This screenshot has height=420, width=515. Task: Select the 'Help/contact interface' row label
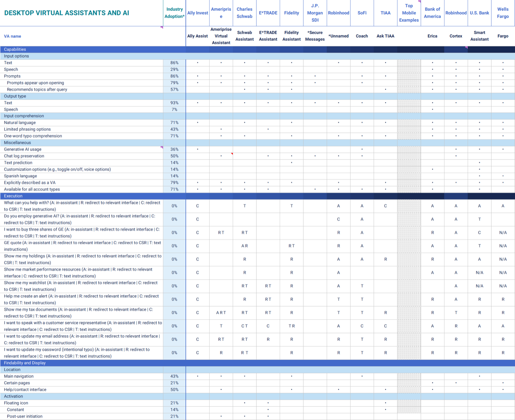pos(25,389)
